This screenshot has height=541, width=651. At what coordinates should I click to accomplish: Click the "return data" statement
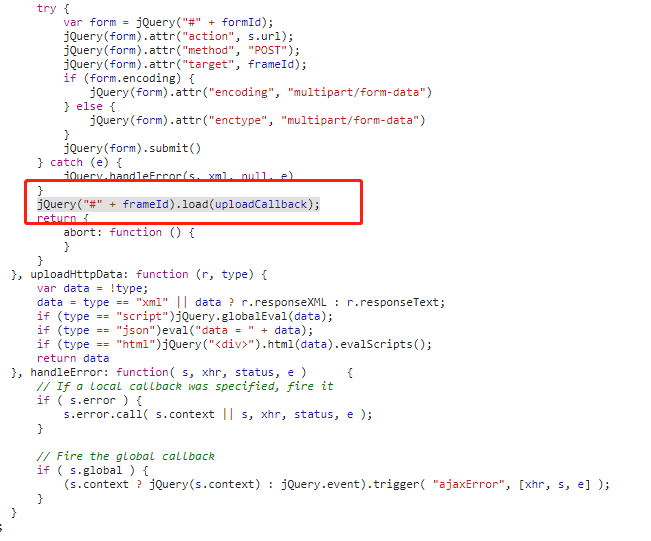[x=73, y=358]
